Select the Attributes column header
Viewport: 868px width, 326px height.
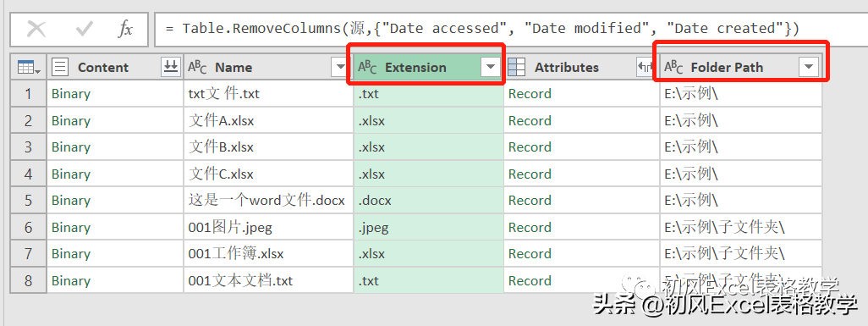click(566, 68)
